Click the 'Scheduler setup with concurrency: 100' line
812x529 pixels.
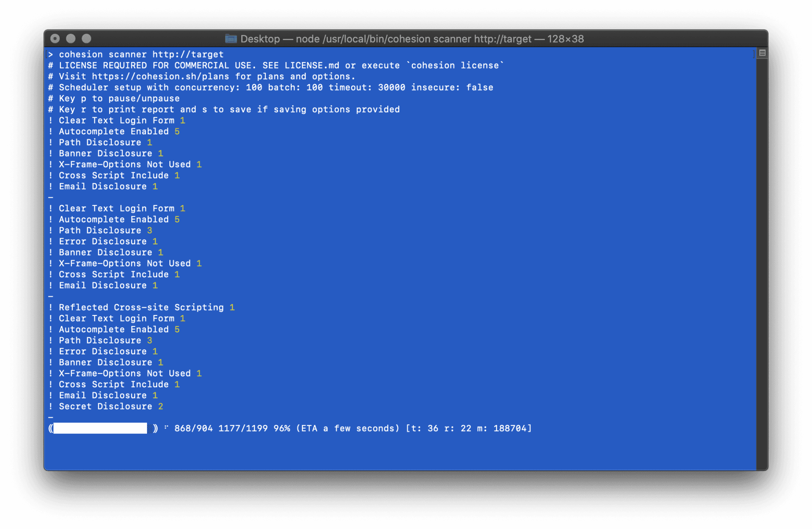pos(271,87)
